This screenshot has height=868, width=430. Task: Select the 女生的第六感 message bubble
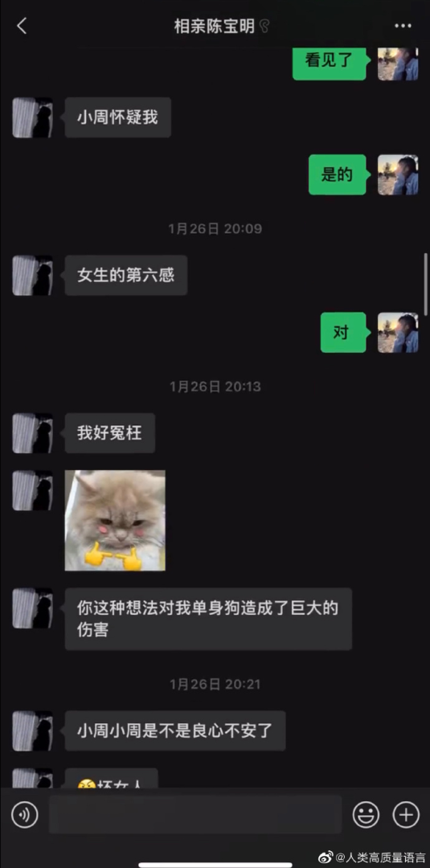tap(126, 275)
